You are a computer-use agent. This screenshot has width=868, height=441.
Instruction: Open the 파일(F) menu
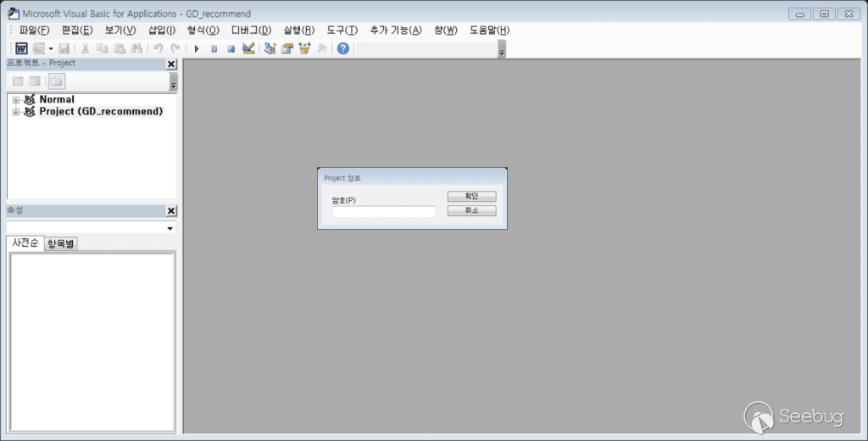tap(34, 31)
